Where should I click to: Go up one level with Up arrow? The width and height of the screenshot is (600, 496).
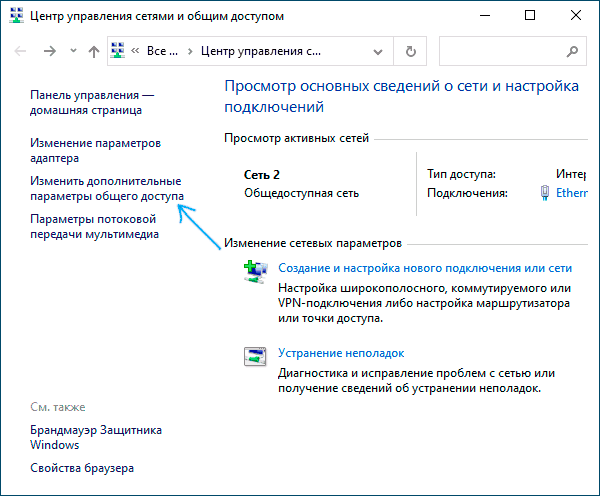pos(94,51)
